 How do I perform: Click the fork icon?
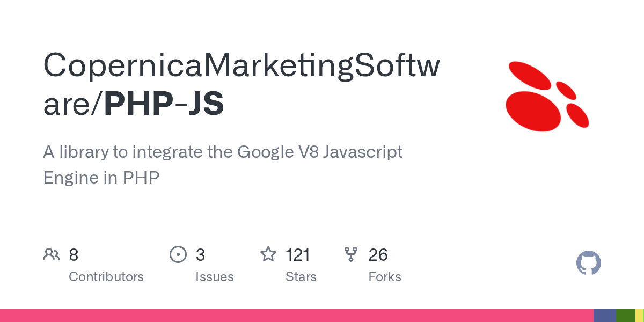pos(351,254)
